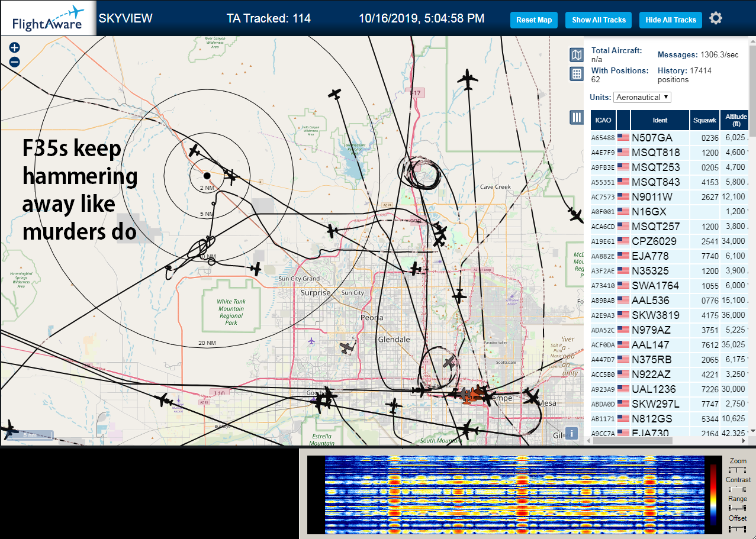Click the black receiver location dot
This screenshot has height=539, width=756.
207,176
